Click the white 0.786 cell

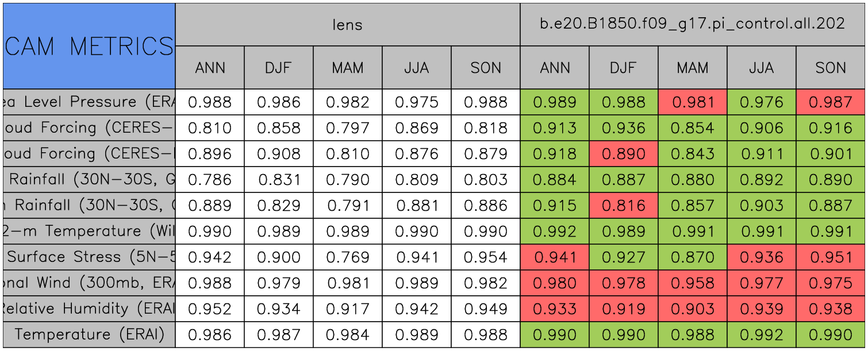pos(210,180)
